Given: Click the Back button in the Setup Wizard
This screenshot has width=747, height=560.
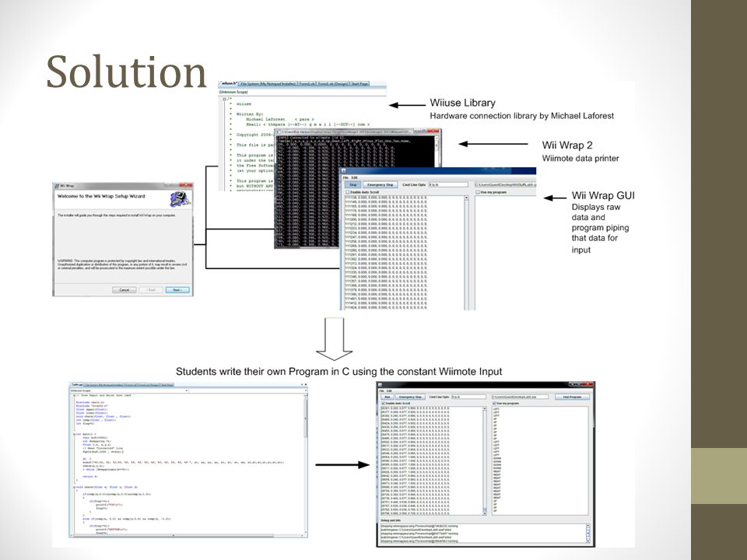Looking at the screenshot, I should click(150, 289).
